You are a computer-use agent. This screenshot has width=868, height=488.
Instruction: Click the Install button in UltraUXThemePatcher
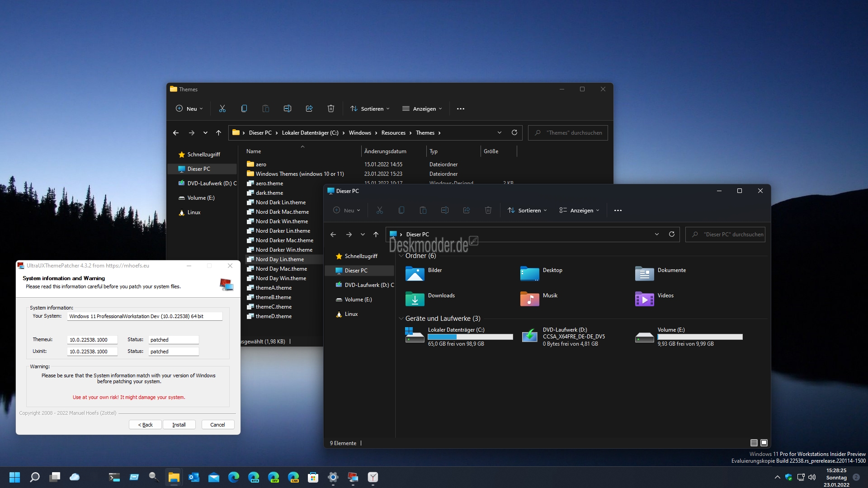tap(179, 424)
